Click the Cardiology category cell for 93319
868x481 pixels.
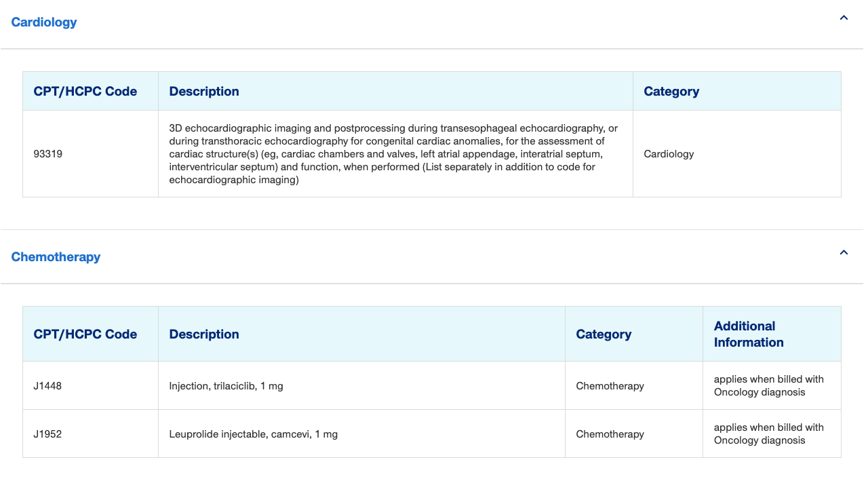coord(669,154)
